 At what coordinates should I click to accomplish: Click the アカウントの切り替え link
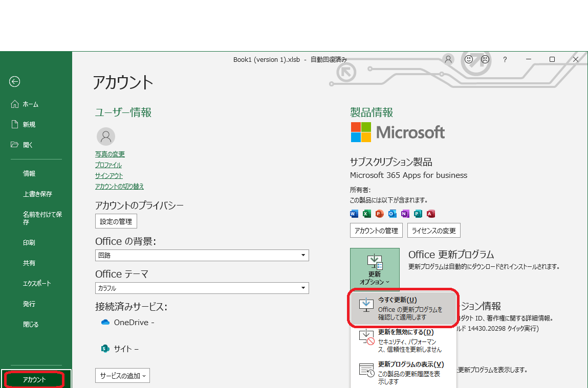(x=119, y=186)
